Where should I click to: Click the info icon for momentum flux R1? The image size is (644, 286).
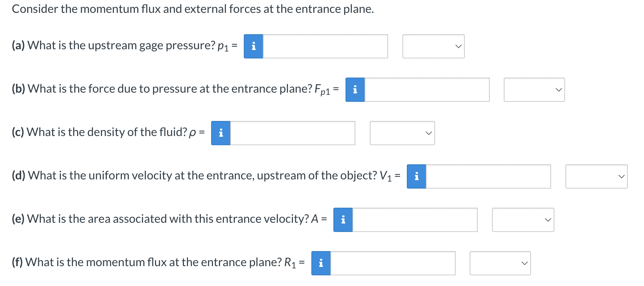(321, 263)
